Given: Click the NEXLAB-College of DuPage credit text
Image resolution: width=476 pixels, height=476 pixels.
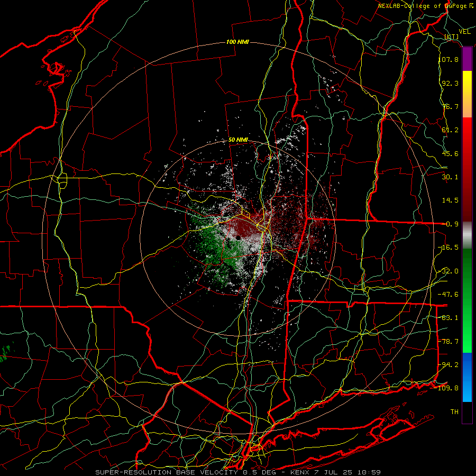Looking at the screenshot, I should pos(426,6).
